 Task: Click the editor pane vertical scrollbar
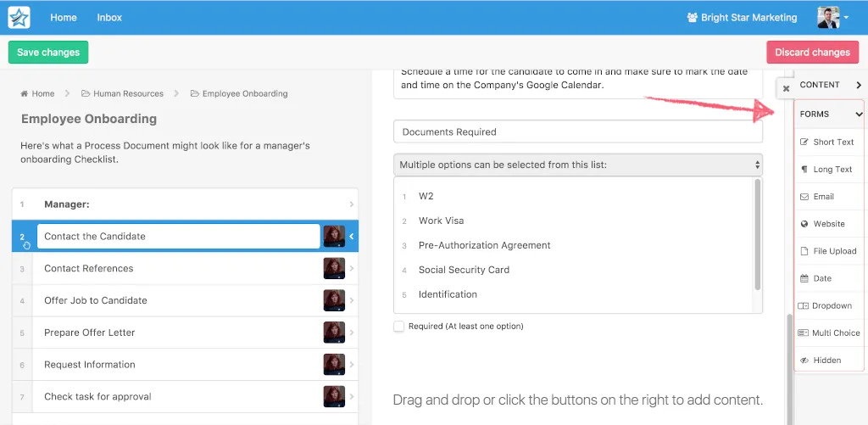pyautogui.click(x=789, y=368)
